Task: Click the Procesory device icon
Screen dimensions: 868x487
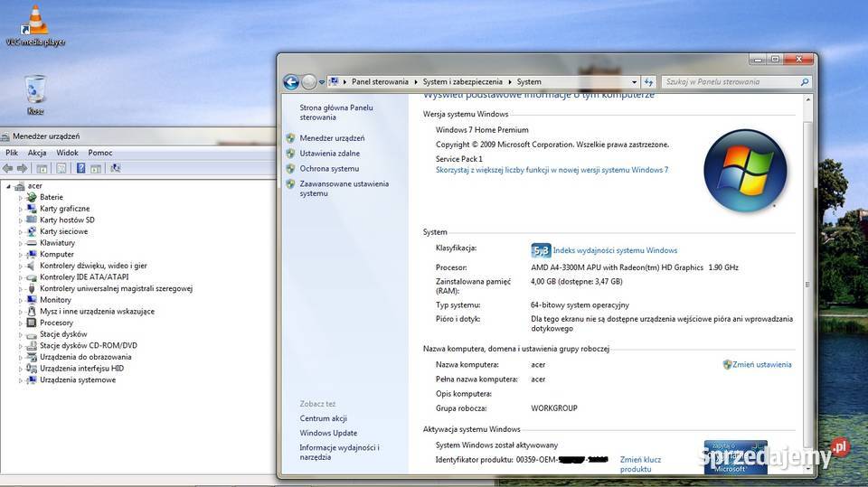Action: click(x=32, y=323)
